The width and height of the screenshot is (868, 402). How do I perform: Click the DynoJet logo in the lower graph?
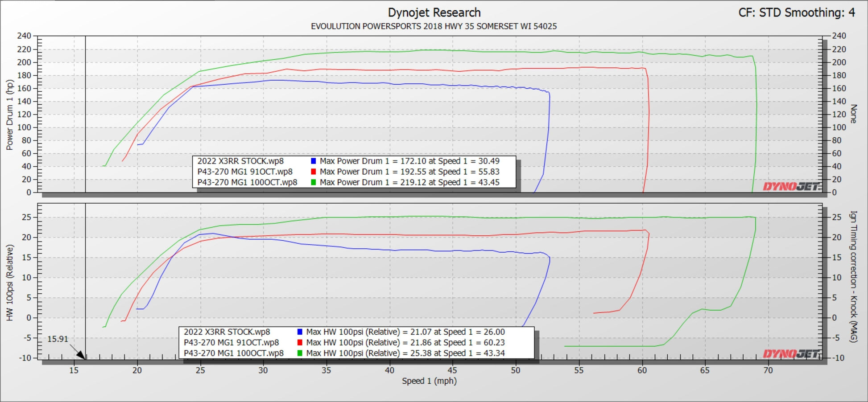(791, 354)
